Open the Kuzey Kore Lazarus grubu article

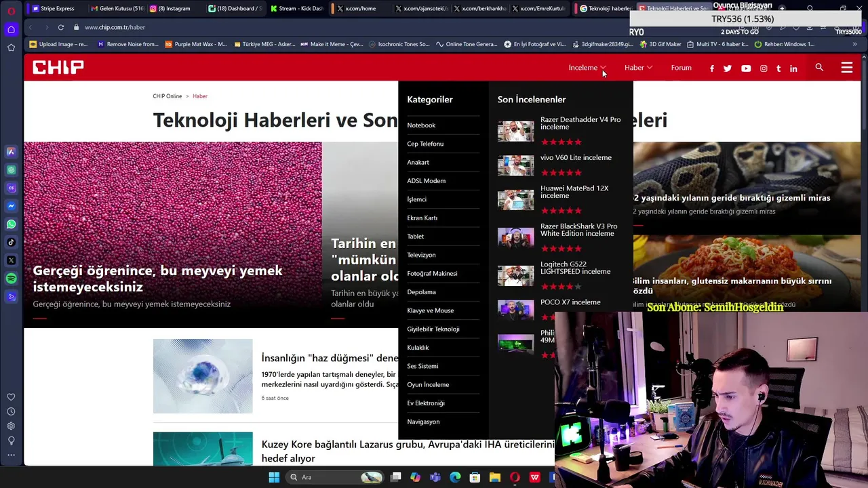tap(408, 451)
